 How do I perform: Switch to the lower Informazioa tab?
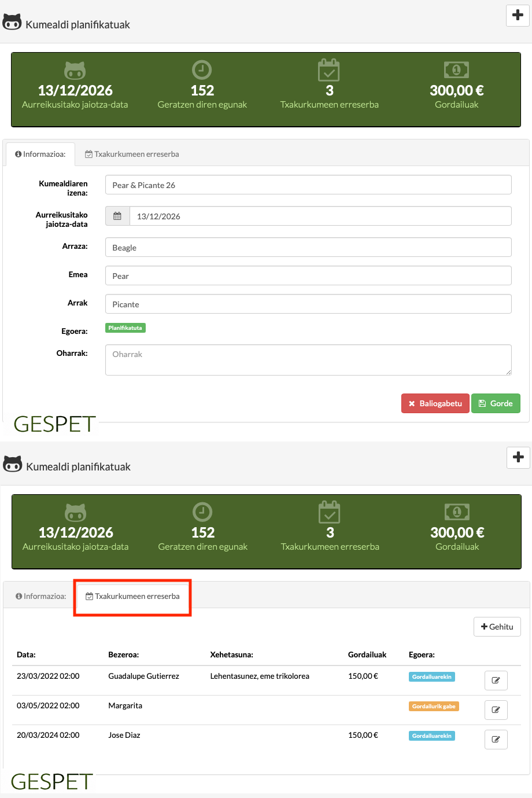pos(41,596)
